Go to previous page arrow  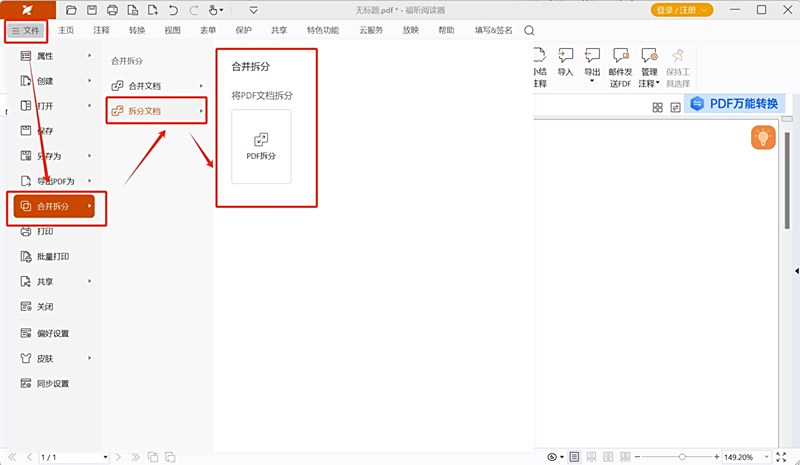(x=30, y=457)
